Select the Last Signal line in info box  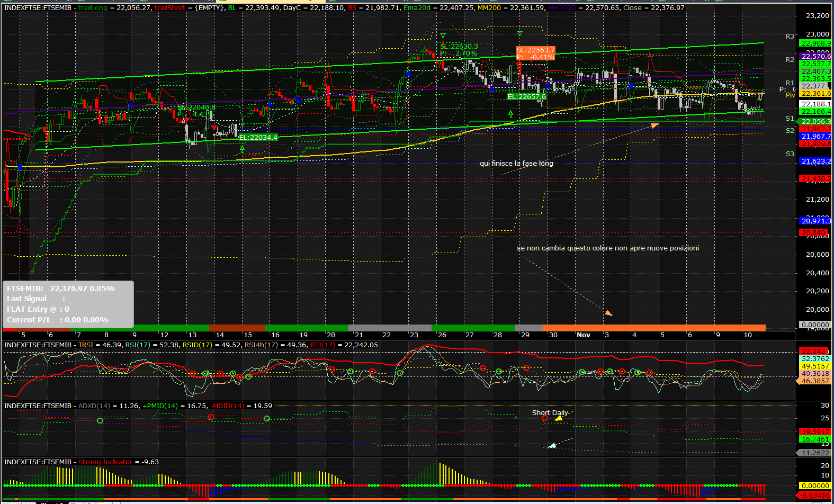click(x=36, y=299)
